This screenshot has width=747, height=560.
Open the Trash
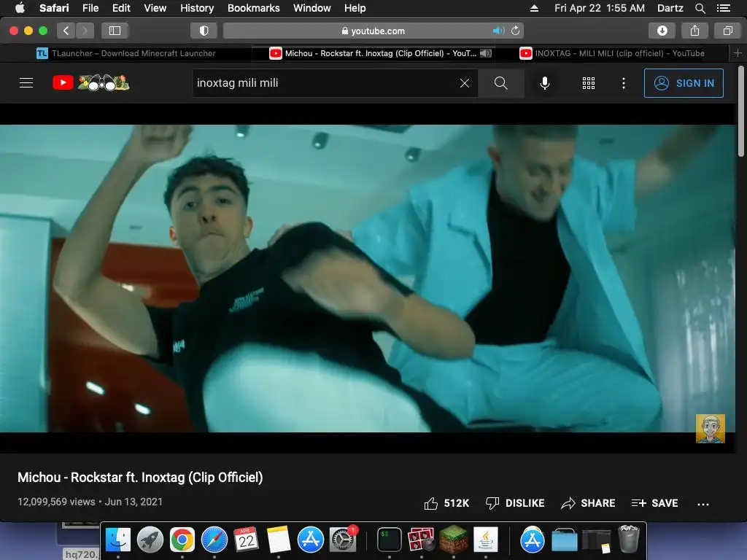(628, 539)
